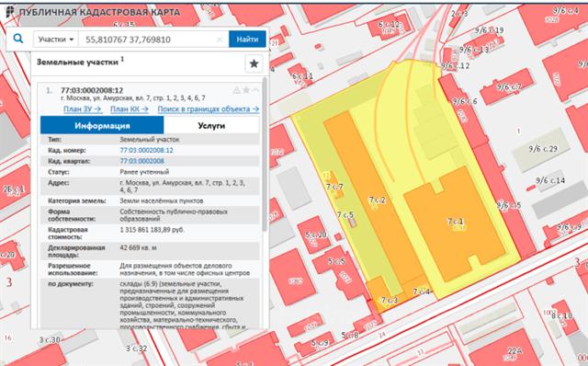588x366 pixels.
Task: Follow the Поиск в границах объекта link
Action: point(209,109)
